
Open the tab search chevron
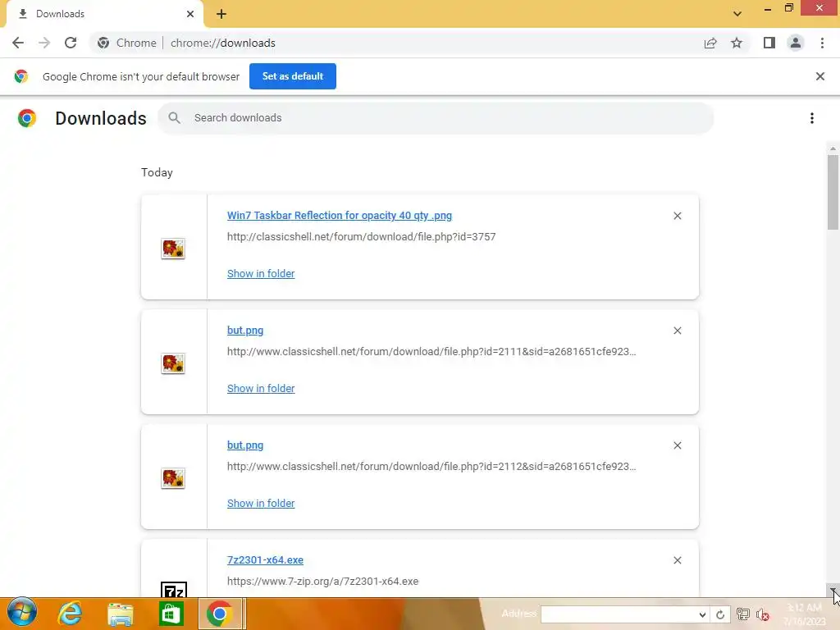737,14
